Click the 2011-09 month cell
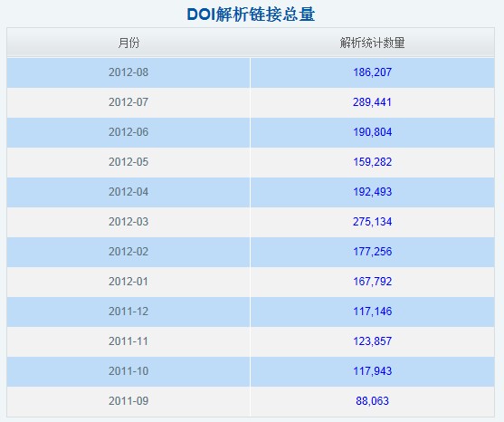The width and height of the screenshot is (504, 422). [x=128, y=402]
